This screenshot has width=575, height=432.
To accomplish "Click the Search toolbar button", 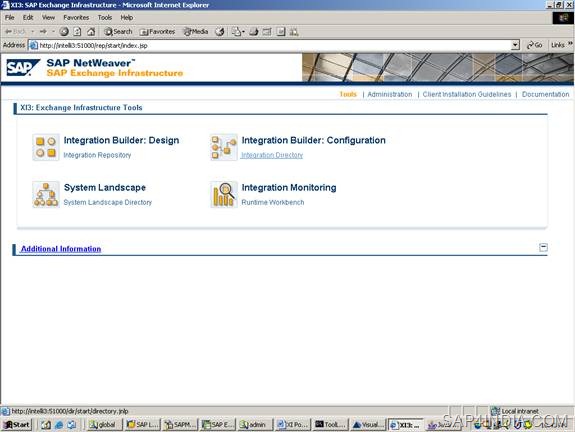I will (x=118, y=32).
